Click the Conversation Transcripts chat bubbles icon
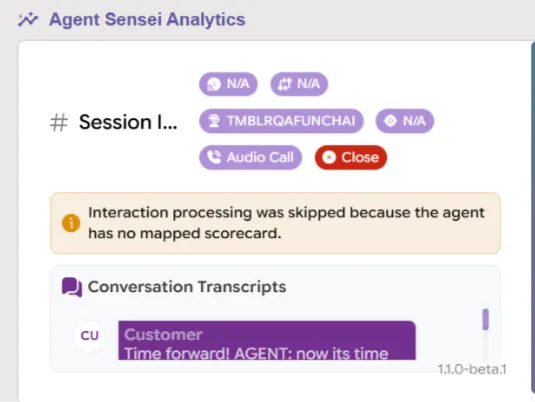Image resolution: width=535 pixels, height=402 pixels. tap(72, 287)
